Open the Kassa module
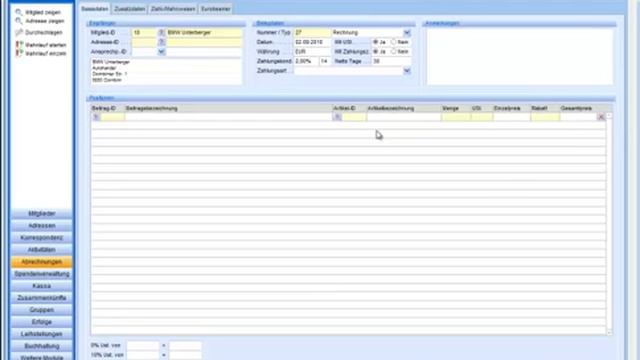Viewport: 640px width, 360px height. [42, 286]
